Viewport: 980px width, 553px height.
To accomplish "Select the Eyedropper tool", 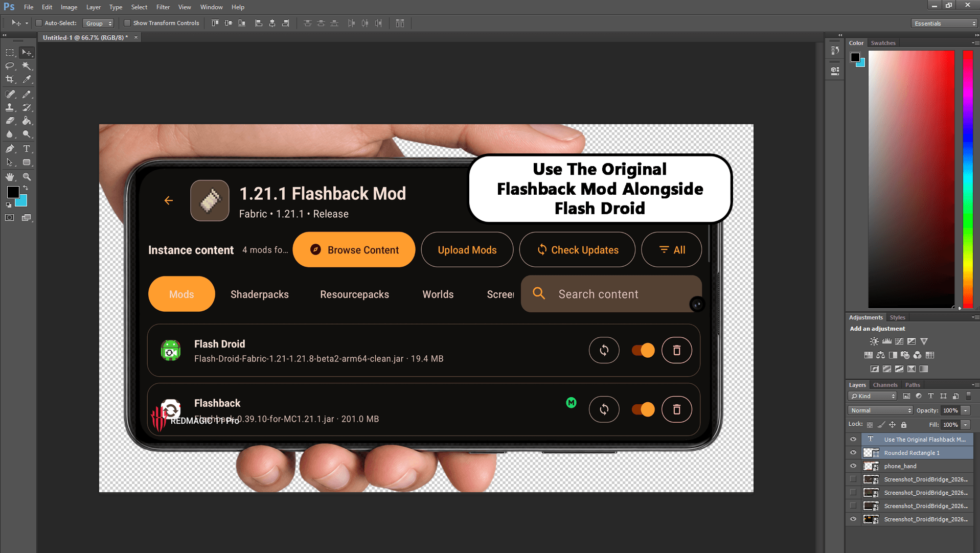I will pyautogui.click(x=27, y=79).
